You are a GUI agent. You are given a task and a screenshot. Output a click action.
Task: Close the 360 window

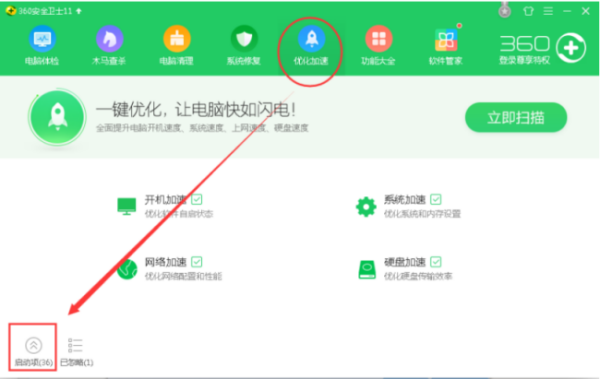(585, 11)
